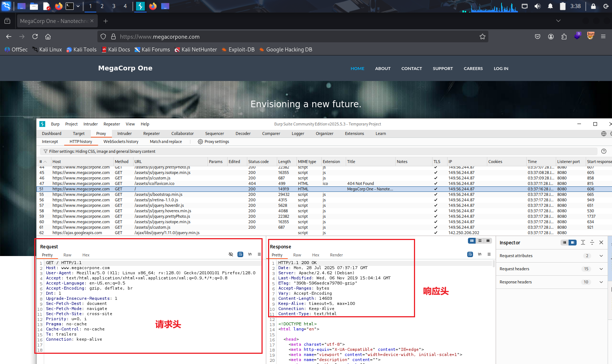Sort history by the # column
The width and height of the screenshot is (612, 364).
tap(43, 162)
